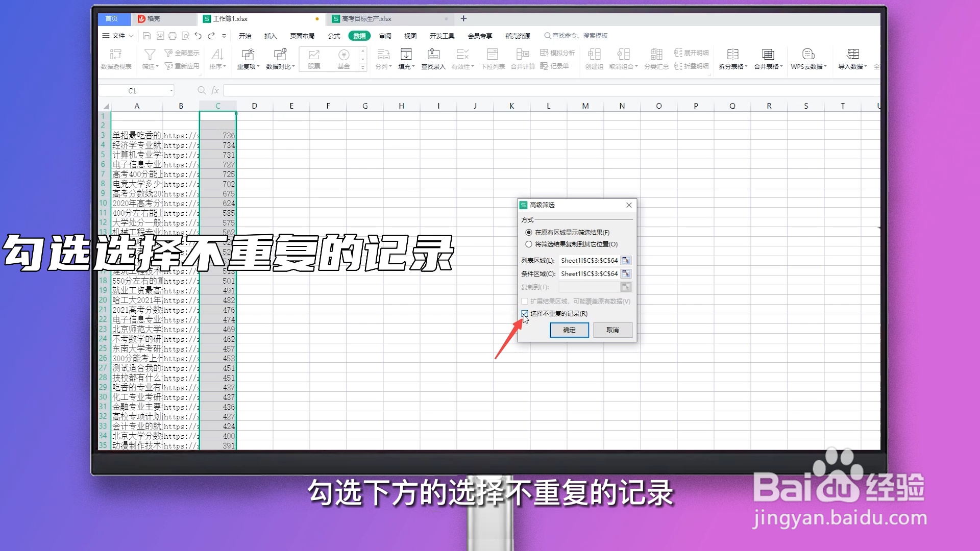This screenshot has height=551, width=980.
Task: Click 确定 to apply advanced filter
Action: 569,330
